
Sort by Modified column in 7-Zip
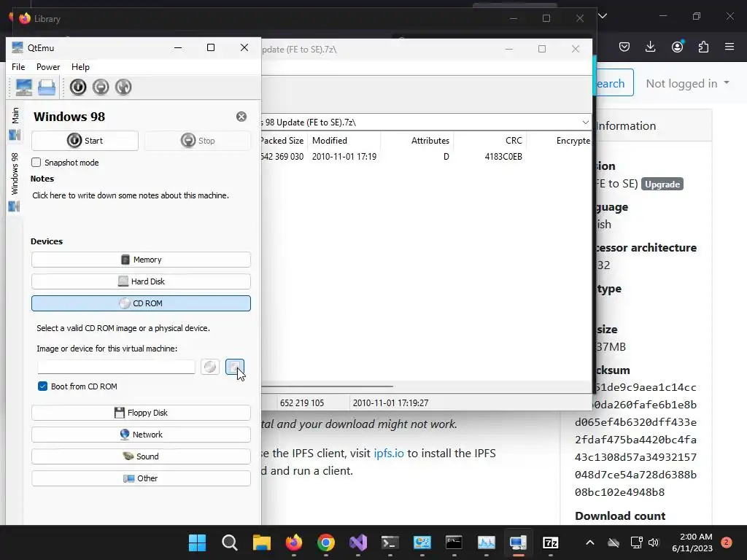[x=344, y=141]
